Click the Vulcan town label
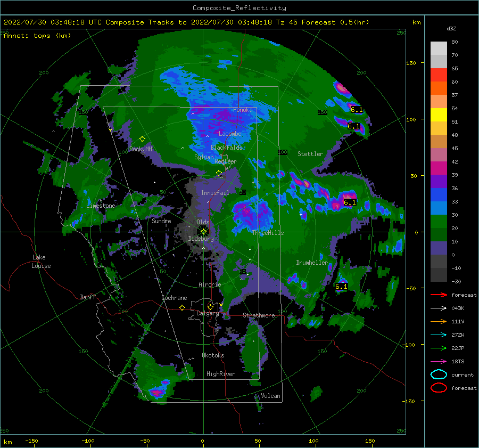479x448 pixels. [271, 396]
